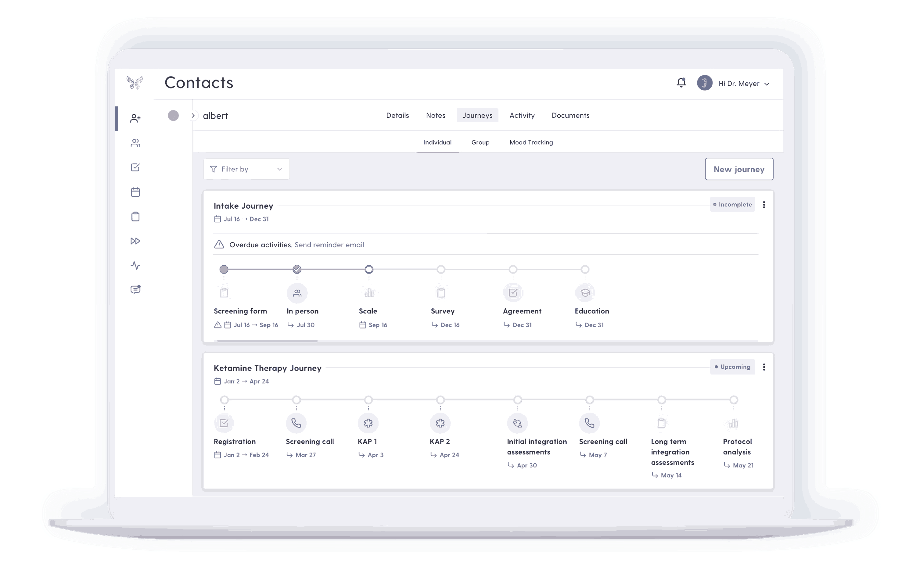Open the activity pulse sidebar icon
Image resolution: width=902 pixels, height=588 pixels.
tap(135, 266)
